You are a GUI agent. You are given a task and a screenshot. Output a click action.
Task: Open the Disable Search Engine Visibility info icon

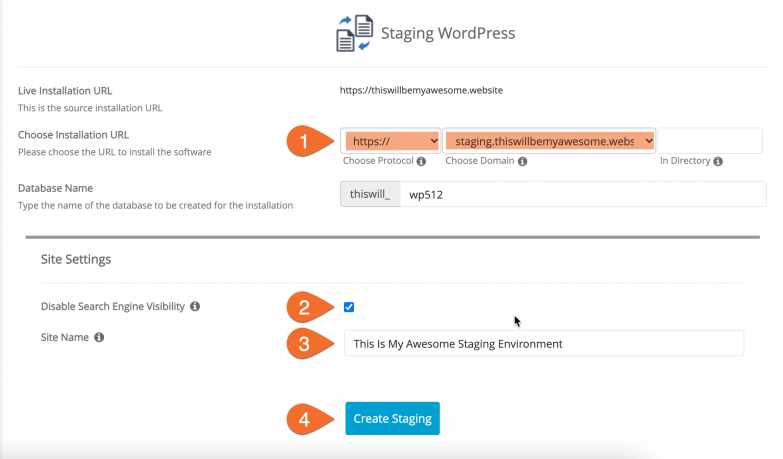(x=195, y=306)
